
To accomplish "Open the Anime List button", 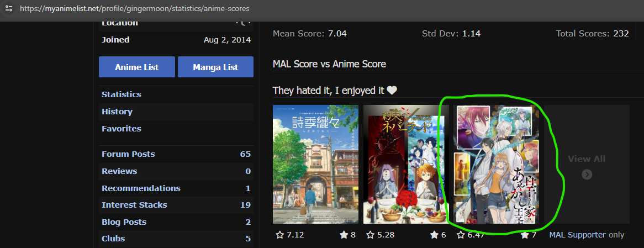I will [x=137, y=67].
